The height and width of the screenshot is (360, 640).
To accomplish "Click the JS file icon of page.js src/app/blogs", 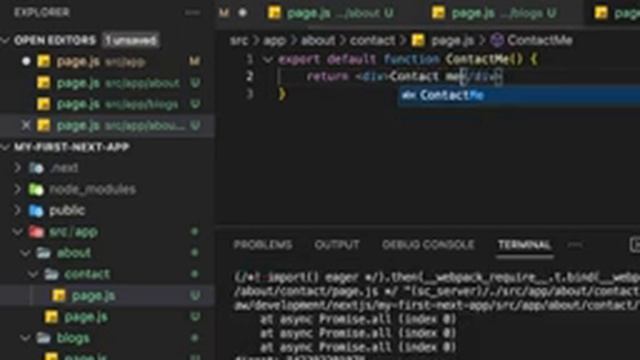I will (44, 104).
